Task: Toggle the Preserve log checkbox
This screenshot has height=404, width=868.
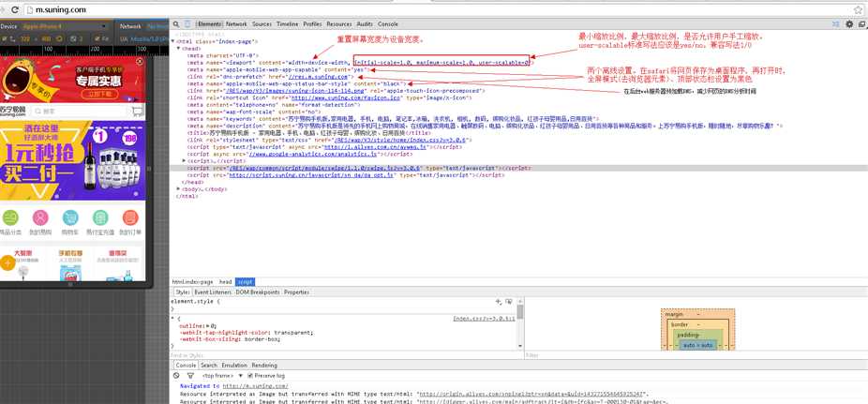Action: 249,375
